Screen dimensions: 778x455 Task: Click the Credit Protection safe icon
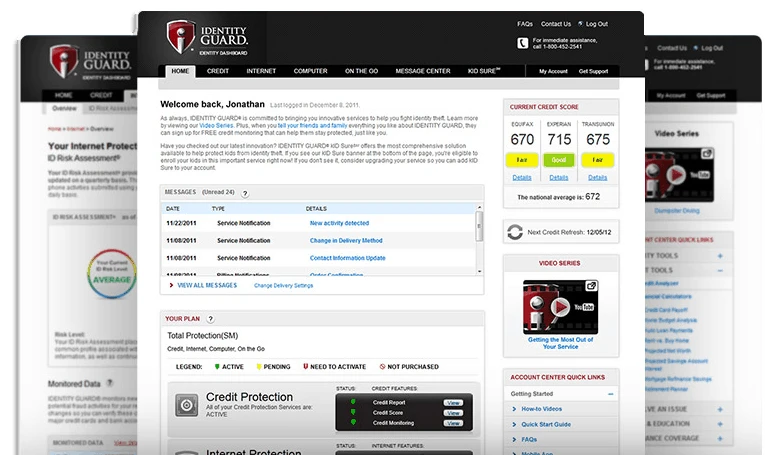[x=187, y=405]
